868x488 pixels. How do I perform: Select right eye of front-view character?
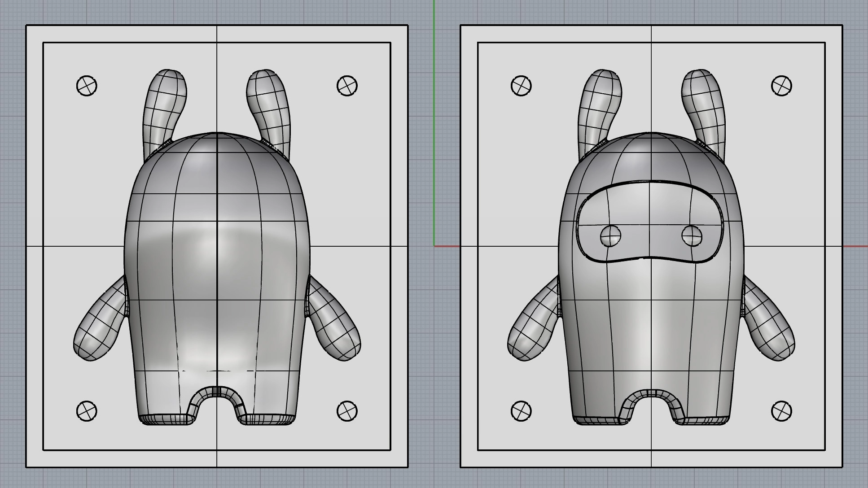click(692, 235)
